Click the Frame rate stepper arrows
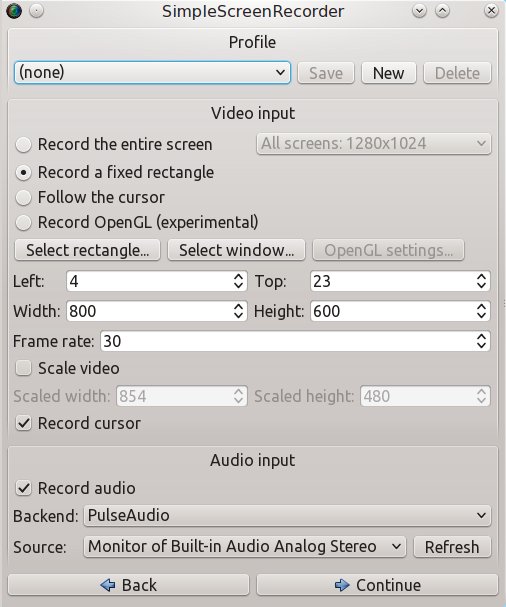This screenshot has height=607, width=506. pyautogui.click(x=481, y=341)
